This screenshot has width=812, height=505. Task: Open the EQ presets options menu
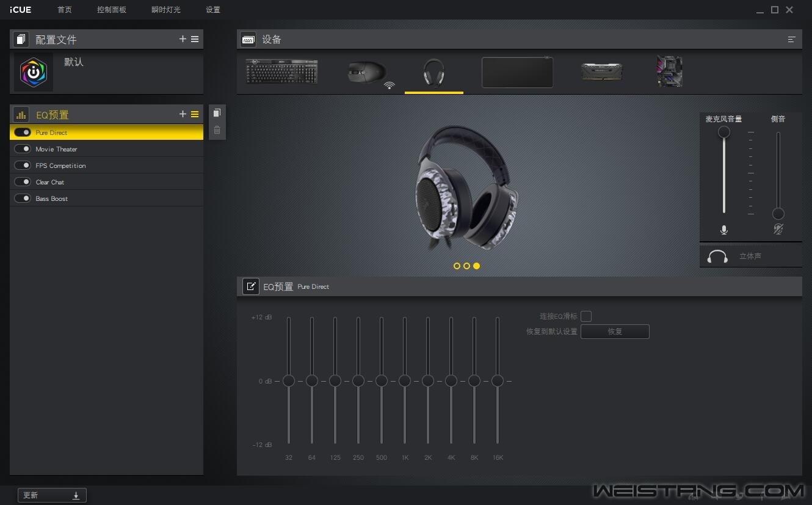195,114
